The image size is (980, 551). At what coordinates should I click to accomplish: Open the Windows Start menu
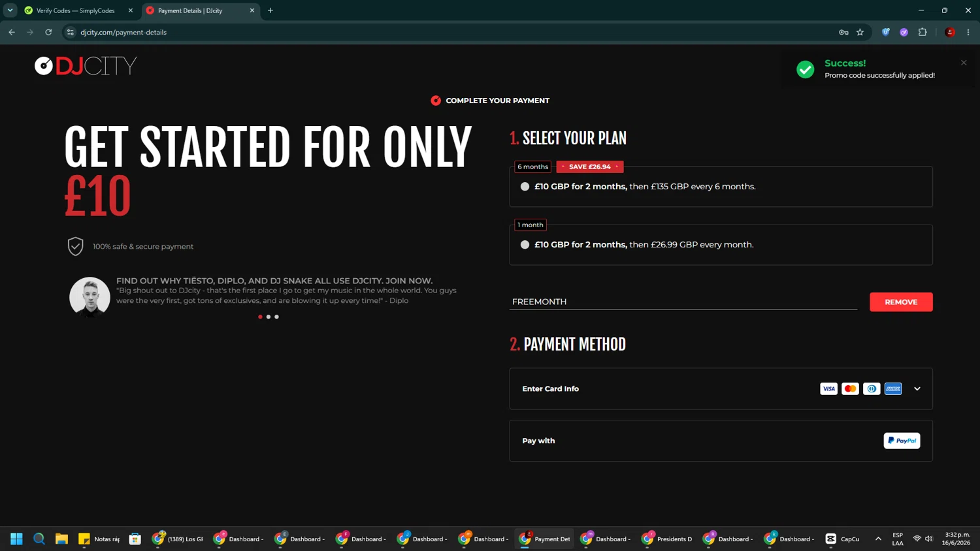coord(16,539)
